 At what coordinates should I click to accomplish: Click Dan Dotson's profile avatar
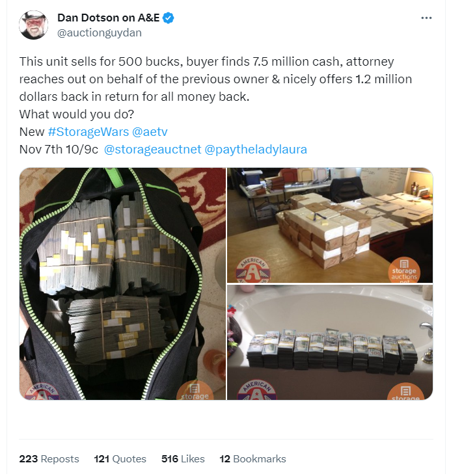pyautogui.click(x=33, y=25)
